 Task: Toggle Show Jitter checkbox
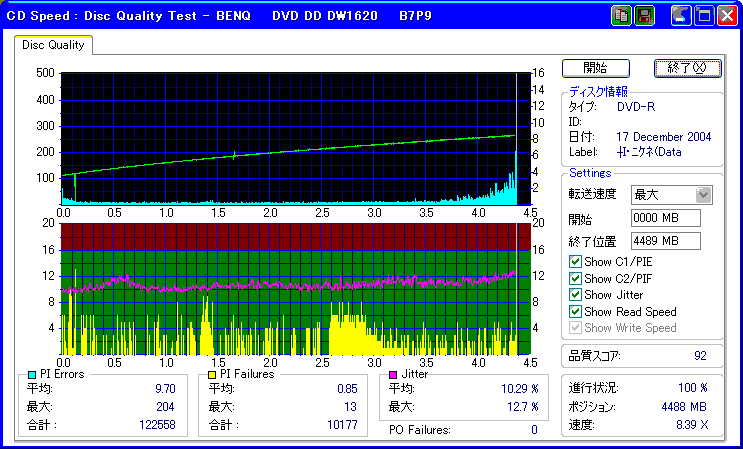click(575, 295)
